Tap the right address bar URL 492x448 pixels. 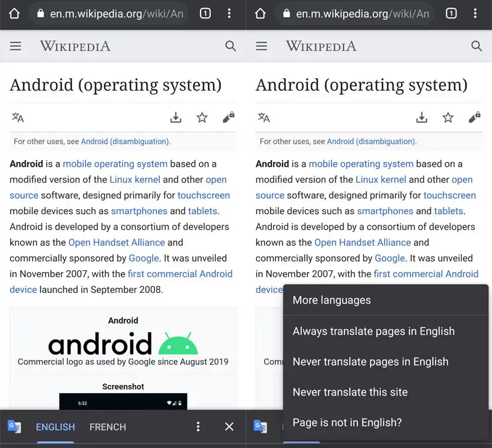click(362, 14)
